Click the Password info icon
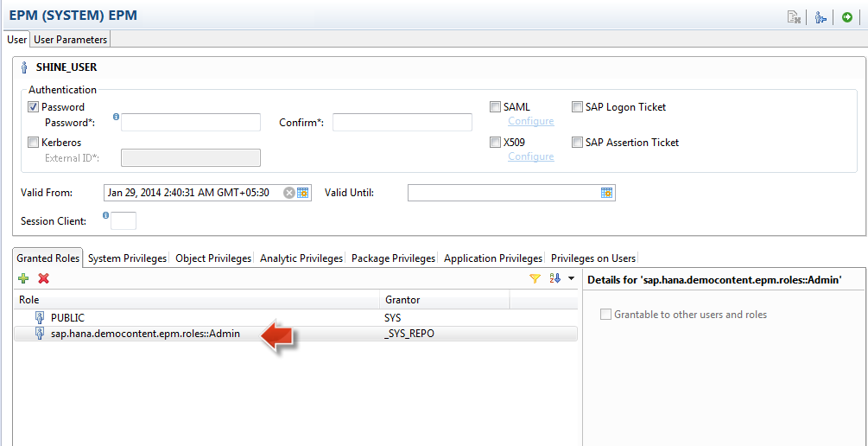 tap(117, 117)
